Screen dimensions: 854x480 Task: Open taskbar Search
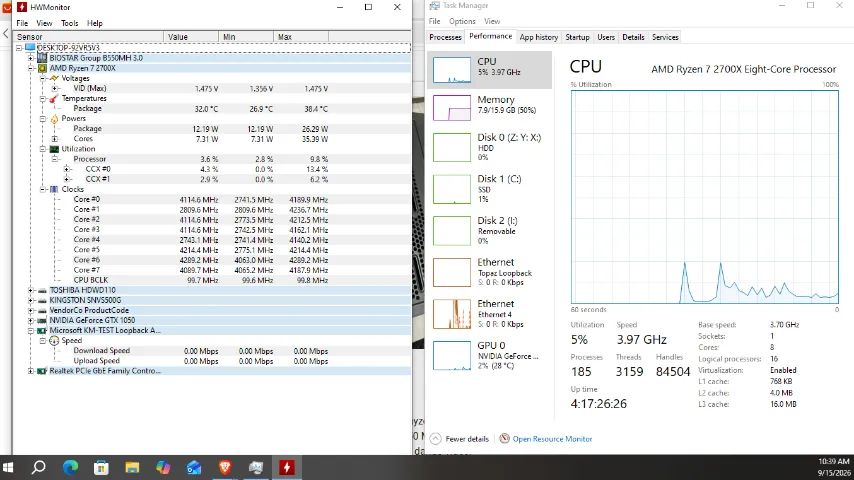39,467
